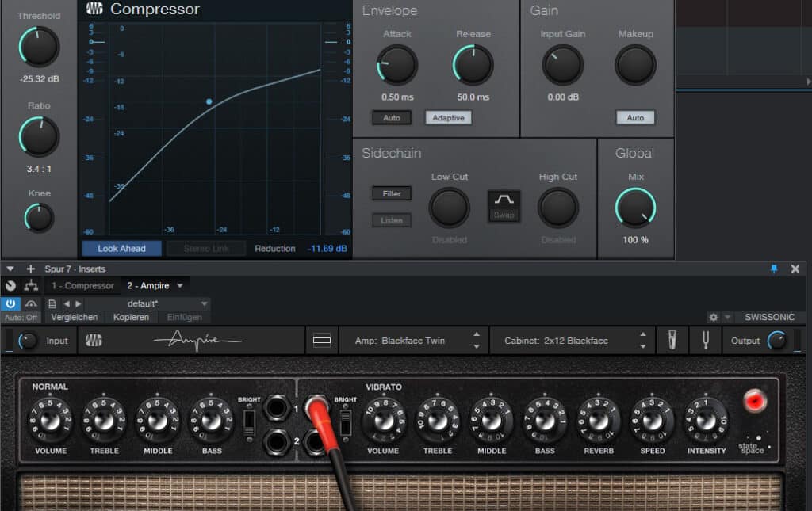
Task: Go to previous preset arrow
Action: click(x=67, y=303)
